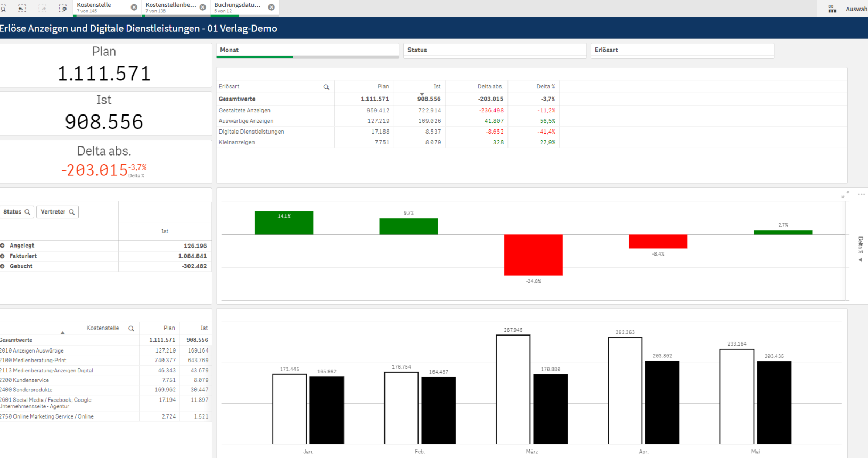Expand the Angelegt pivot row
Image resolution: width=868 pixels, height=458 pixels.
[3, 246]
